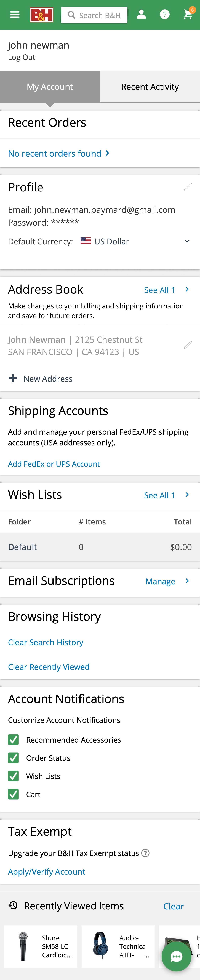The image size is (200, 980).
Task: Click in the Search B&H field
Action: click(99, 15)
